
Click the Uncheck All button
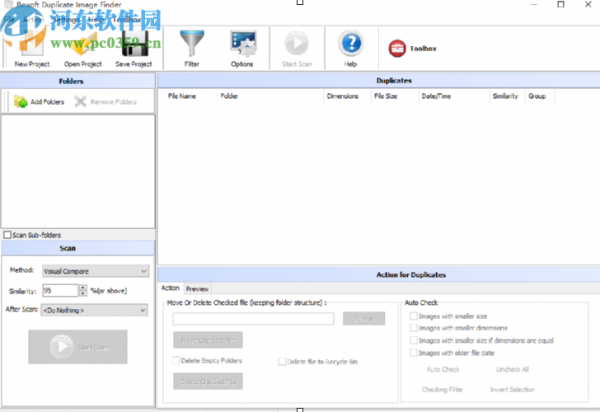point(512,369)
